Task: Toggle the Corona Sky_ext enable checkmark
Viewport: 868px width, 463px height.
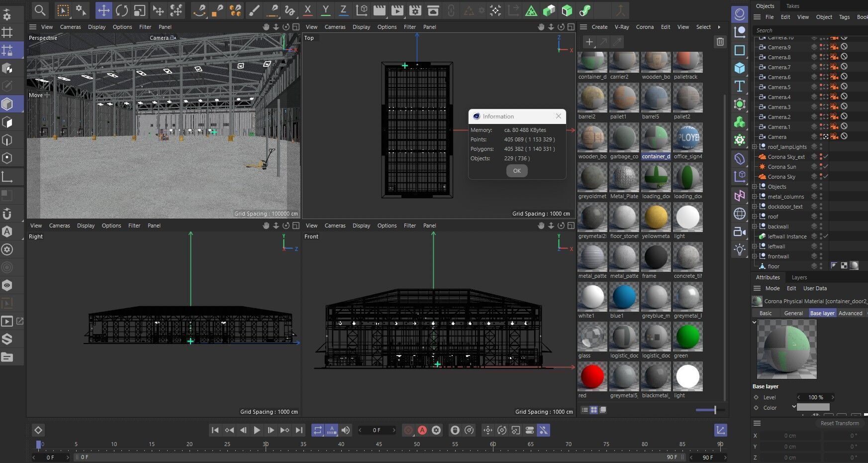Action: (x=825, y=157)
